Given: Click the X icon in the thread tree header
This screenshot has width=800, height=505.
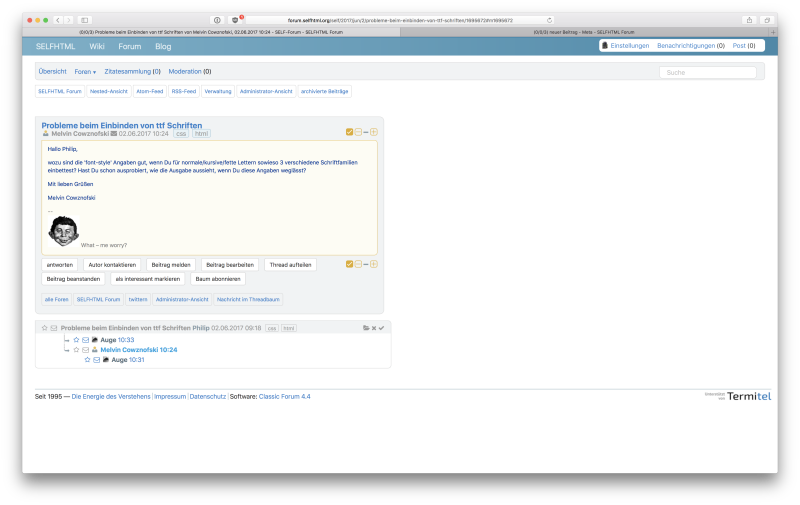Looking at the screenshot, I should click(x=374, y=328).
